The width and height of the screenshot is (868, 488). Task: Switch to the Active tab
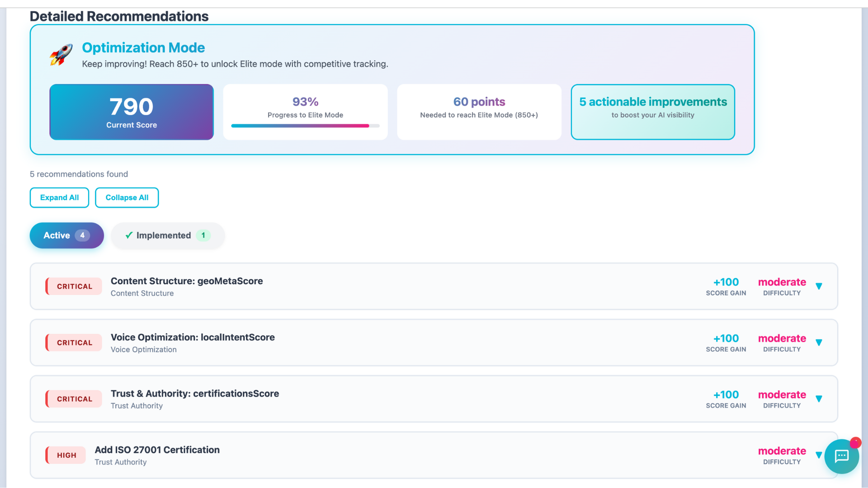(66, 235)
